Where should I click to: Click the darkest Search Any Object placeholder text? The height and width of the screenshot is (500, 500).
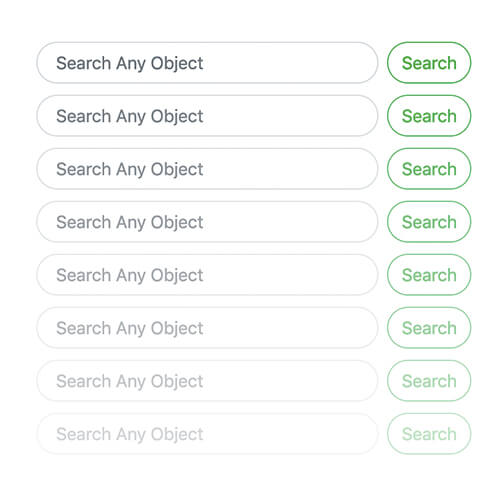click(130, 63)
